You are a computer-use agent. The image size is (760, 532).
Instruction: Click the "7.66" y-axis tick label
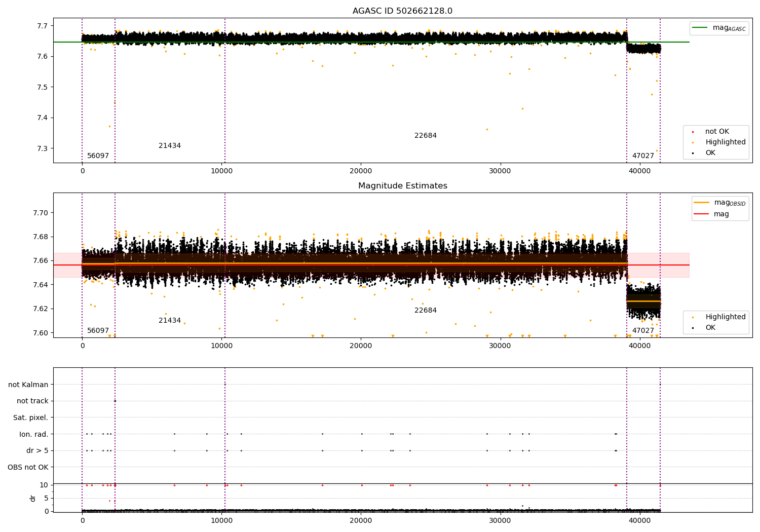click(x=42, y=261)
